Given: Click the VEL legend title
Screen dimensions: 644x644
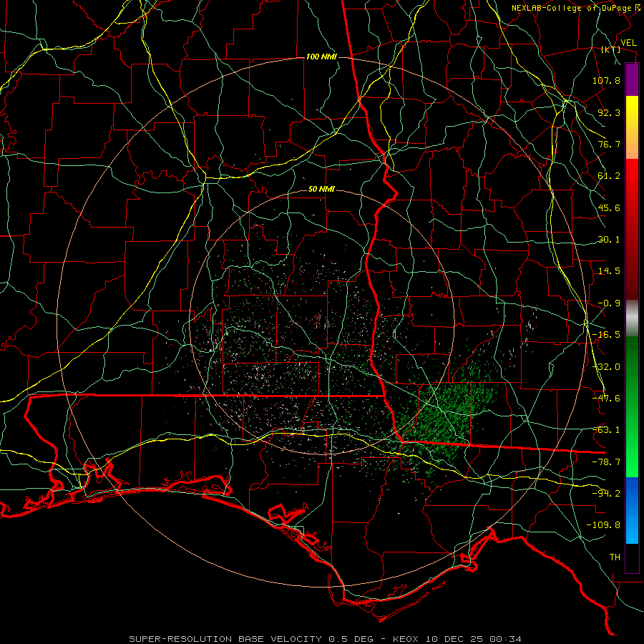Looking at the screenshot, I should point(628,43).
